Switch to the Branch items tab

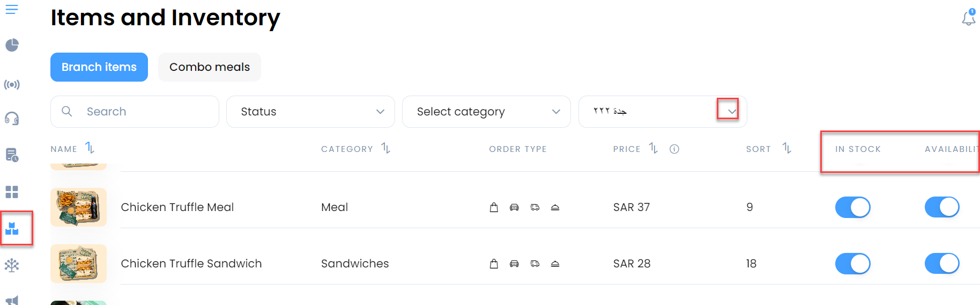[99, 67]
